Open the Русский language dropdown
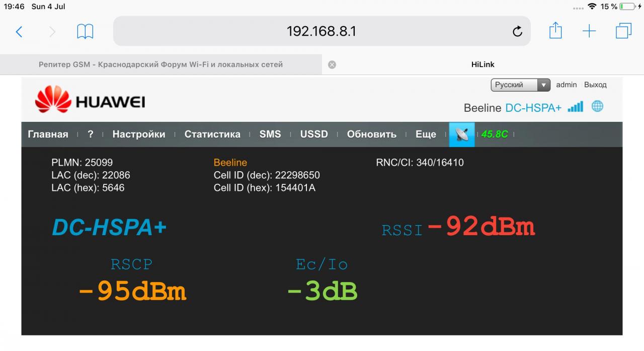 [520, 85]
